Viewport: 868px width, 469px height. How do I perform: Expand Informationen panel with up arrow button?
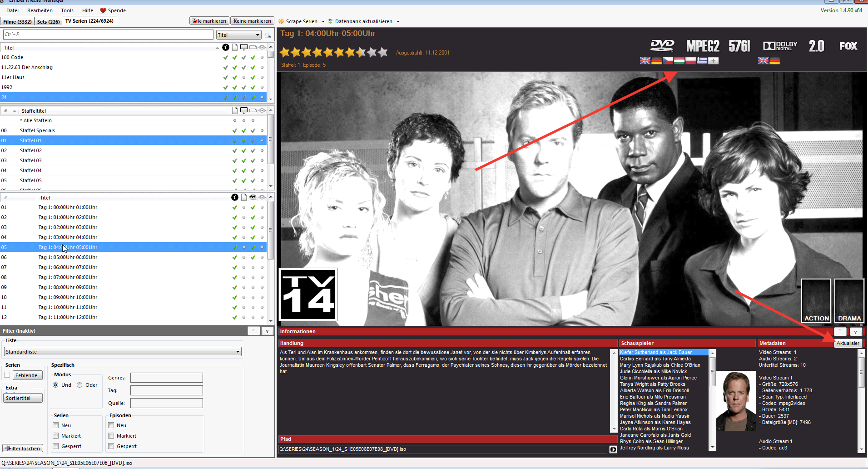(x=840, y=332)
